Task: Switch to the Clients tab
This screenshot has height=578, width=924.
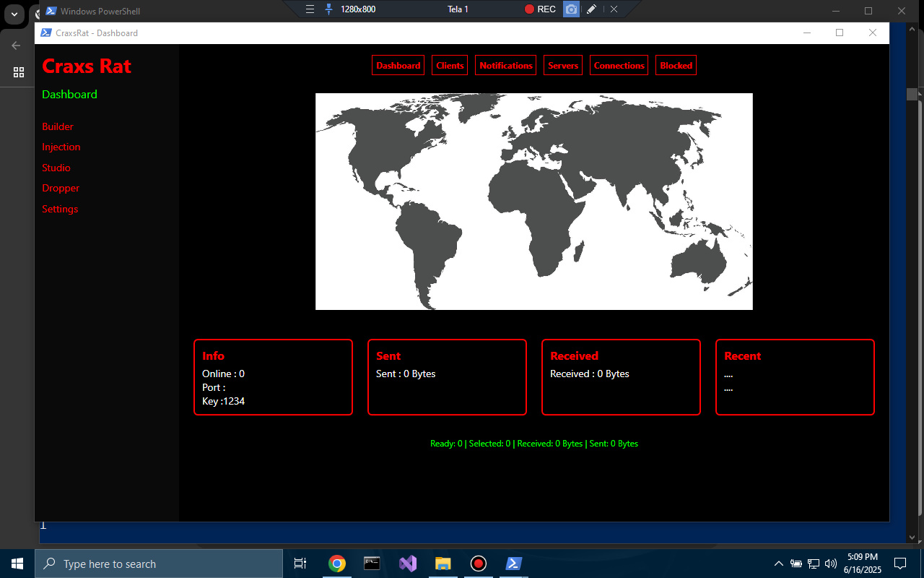Action: click(x=450, y=65)
